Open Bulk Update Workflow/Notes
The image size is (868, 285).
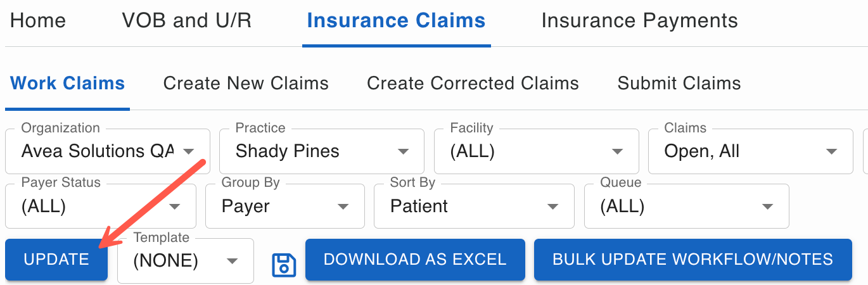[692, 260]
